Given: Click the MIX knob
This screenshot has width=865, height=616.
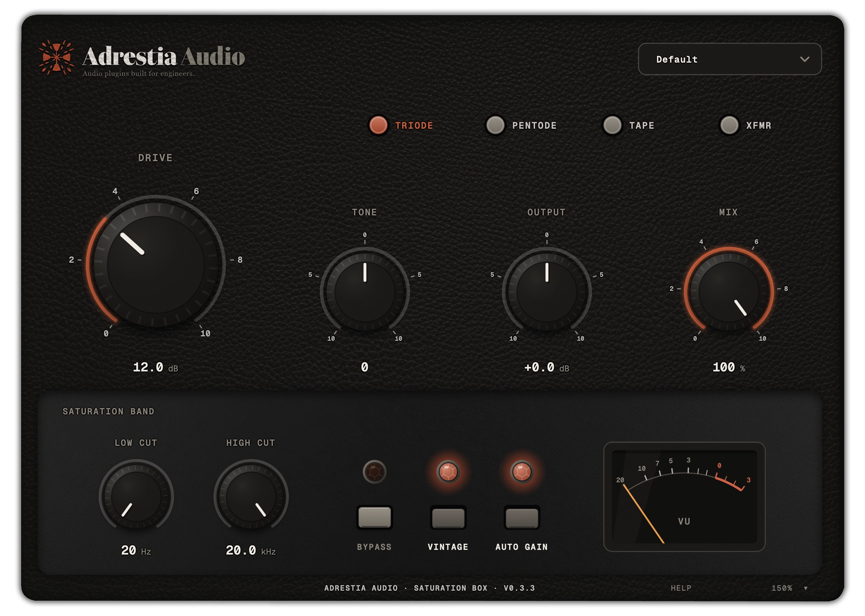Looking at the screenshot, I should 728,292.
